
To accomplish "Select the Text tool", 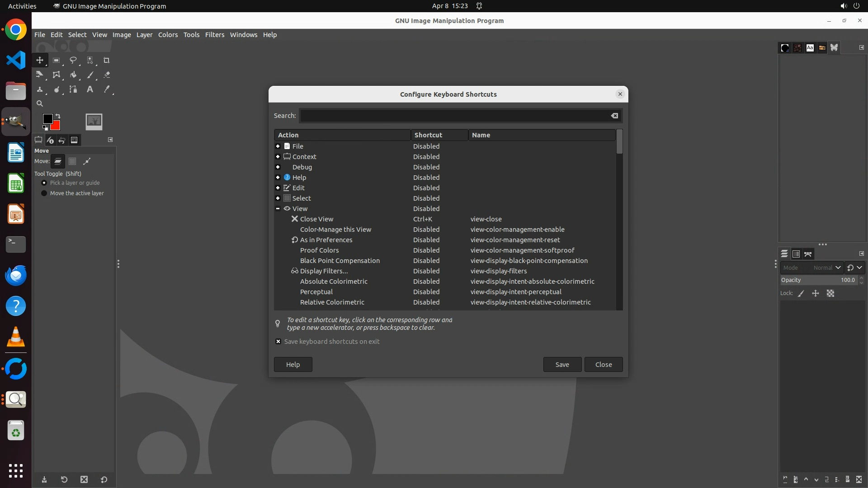I will pyautogui.click(x=90, y=89).
